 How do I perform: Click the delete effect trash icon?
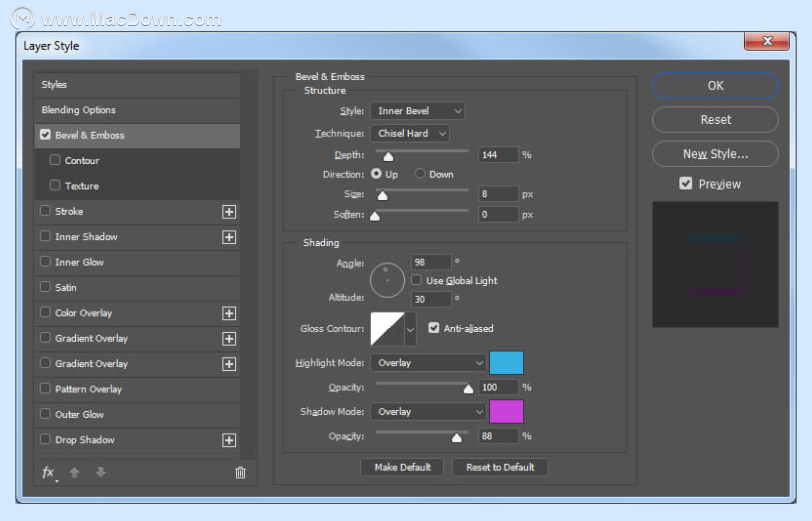tap(240, 472)
